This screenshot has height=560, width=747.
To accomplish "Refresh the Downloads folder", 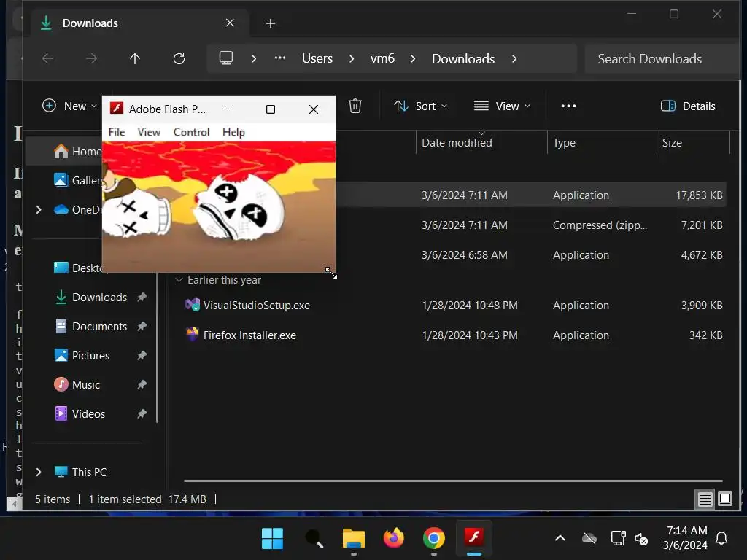I will pos(179,58).
